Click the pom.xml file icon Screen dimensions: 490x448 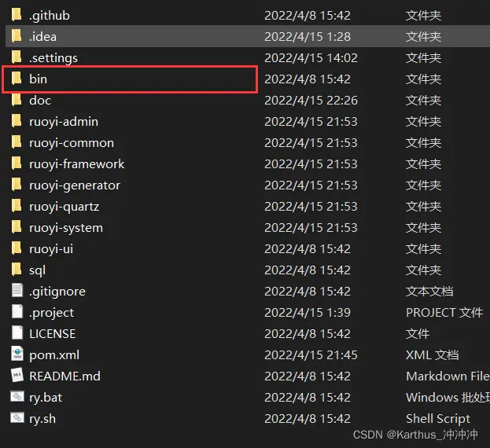[x=17, y=354]
